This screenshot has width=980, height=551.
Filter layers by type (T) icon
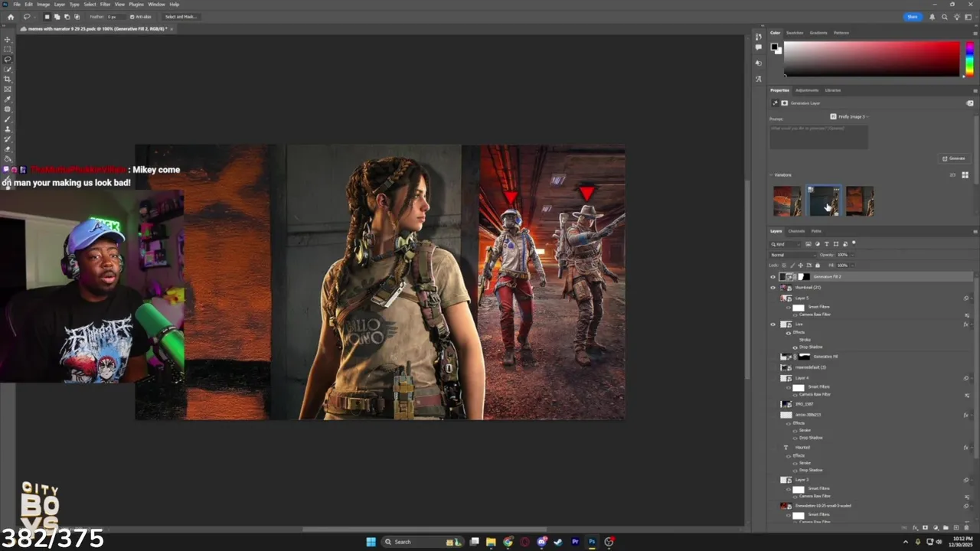(827, 244)
